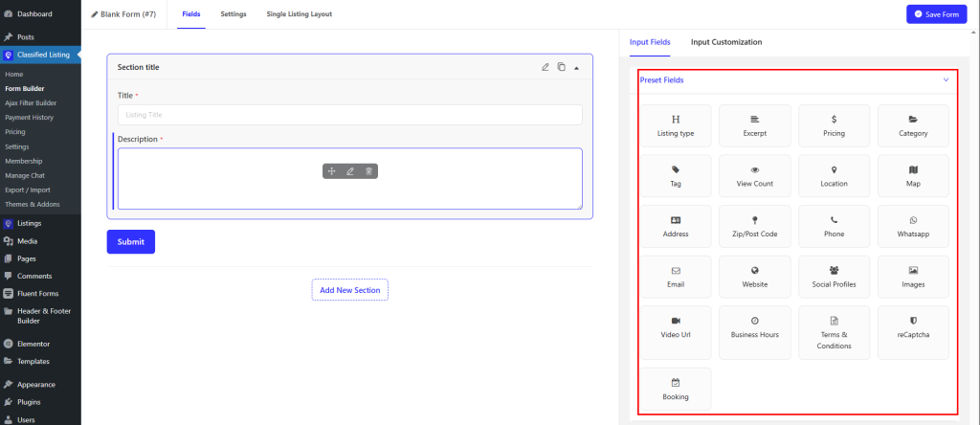The image size is (980, 425).
Task: Add the Tag preset field
Action: click(x=676, y=176)
